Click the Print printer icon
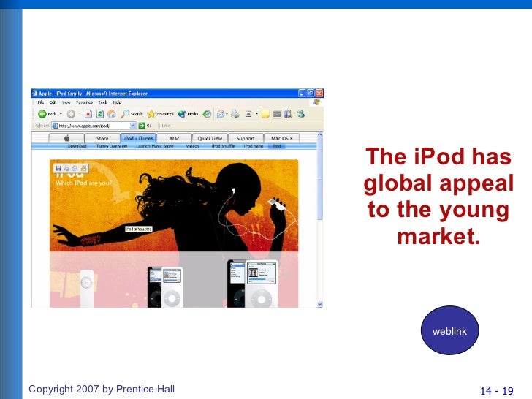Image resolution: width=532 pixels, height=399 pixels. 235,114
